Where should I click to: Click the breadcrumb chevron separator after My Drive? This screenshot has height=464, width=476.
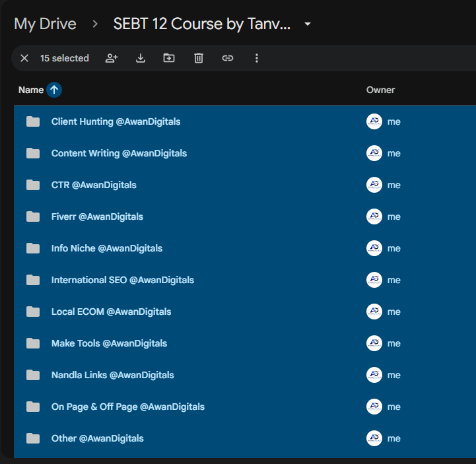pyautogui.click(x=95, y=24)
